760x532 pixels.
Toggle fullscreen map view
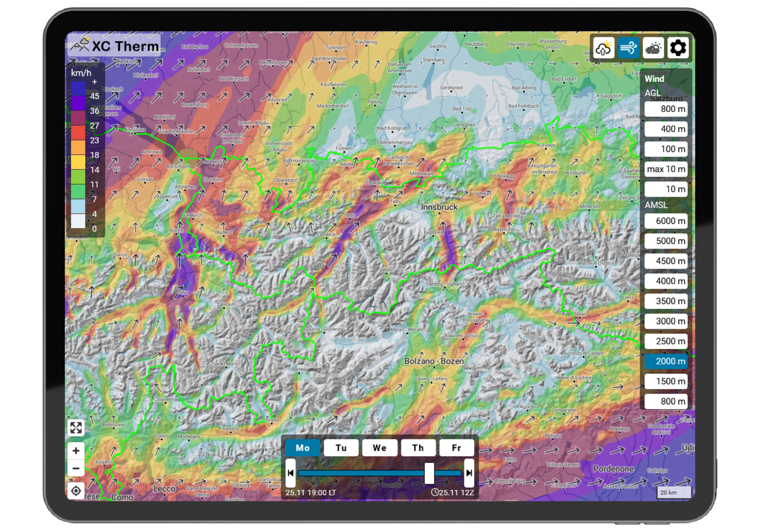click(x=76, y=427)
